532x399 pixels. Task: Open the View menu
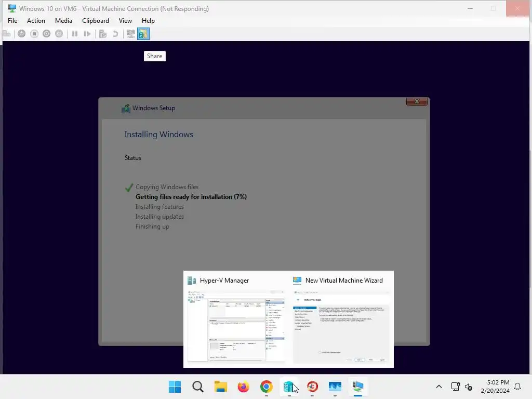(x=125, y=21)
